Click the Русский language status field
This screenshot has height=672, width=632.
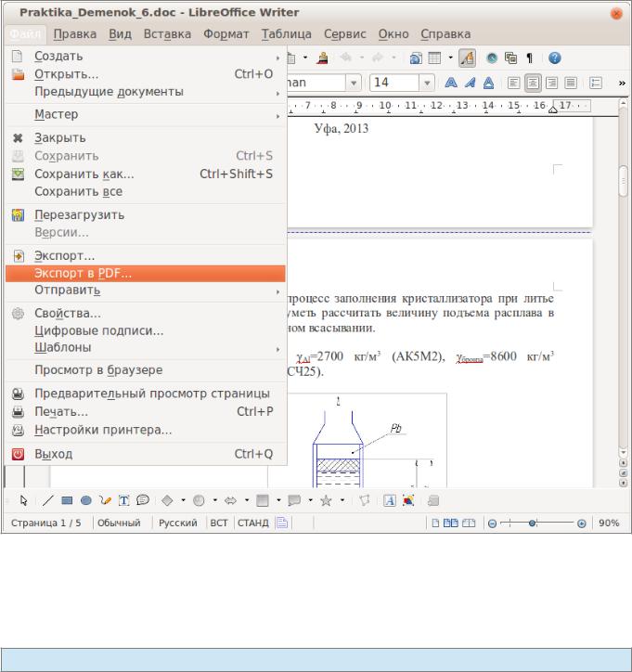coord(178,523)
